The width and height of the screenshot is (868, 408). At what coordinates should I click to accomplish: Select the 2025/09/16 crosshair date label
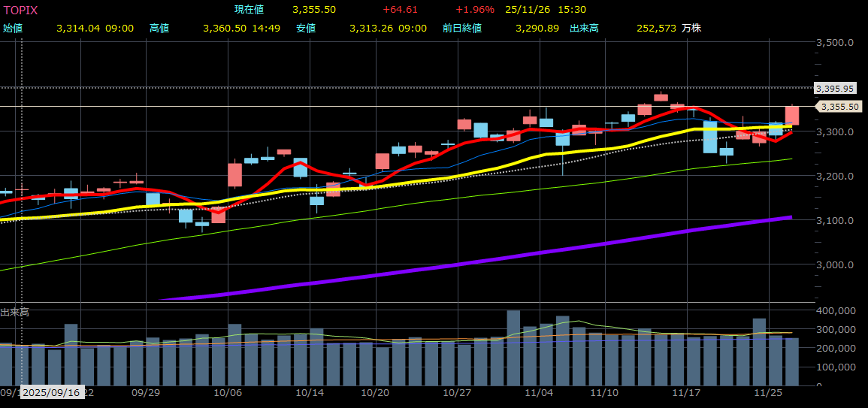(x=52, y=392)
